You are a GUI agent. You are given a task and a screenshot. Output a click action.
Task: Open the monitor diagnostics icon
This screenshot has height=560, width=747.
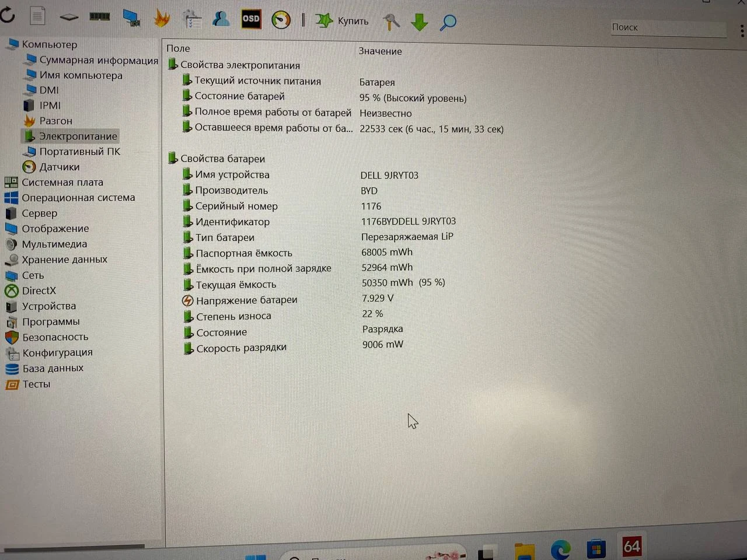tap(131, 18)
